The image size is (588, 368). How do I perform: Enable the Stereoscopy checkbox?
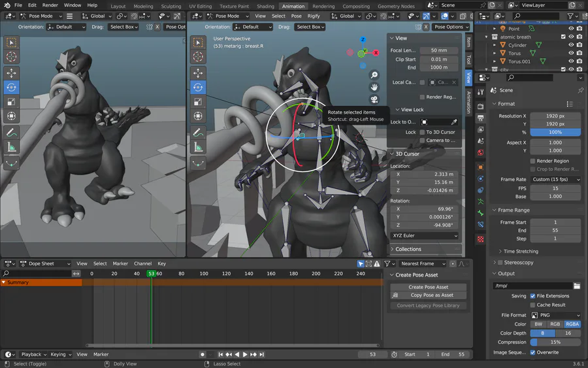(x=500, y=263)
